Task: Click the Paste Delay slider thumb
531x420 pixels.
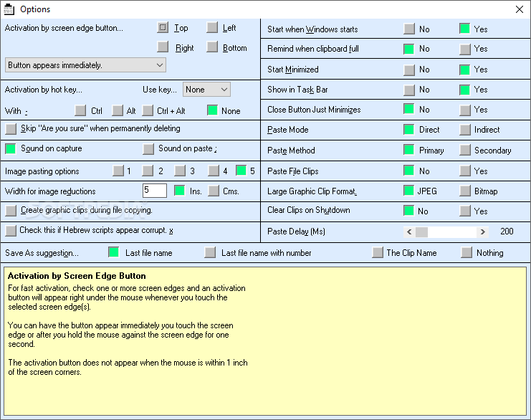Action: click(421, 232)
